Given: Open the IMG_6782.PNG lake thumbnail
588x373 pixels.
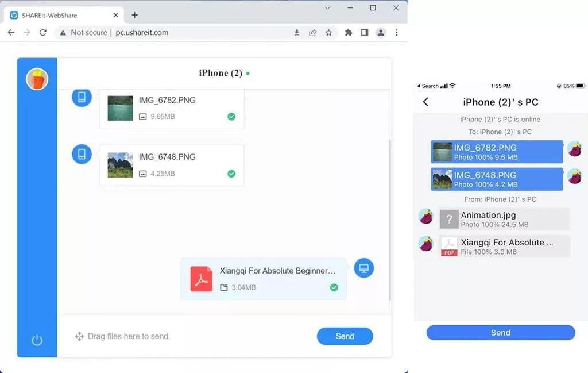Looking at the screenshot, I should point(120,108).
